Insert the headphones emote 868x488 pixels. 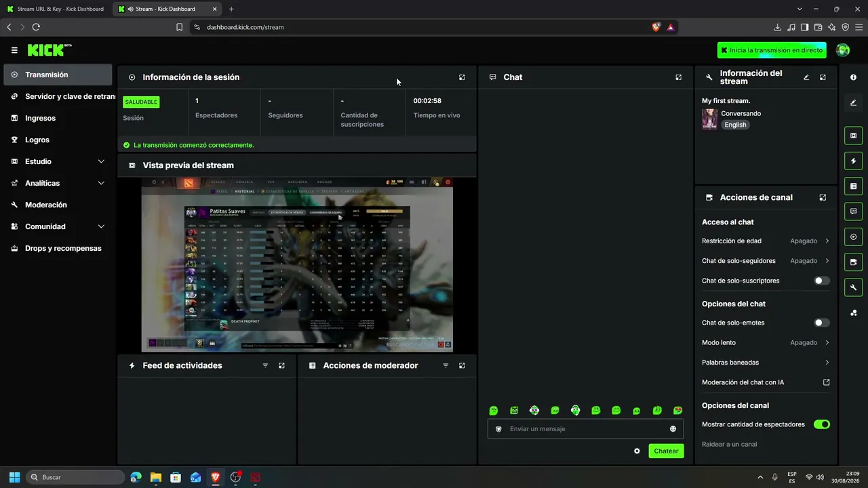pos(575,411)
